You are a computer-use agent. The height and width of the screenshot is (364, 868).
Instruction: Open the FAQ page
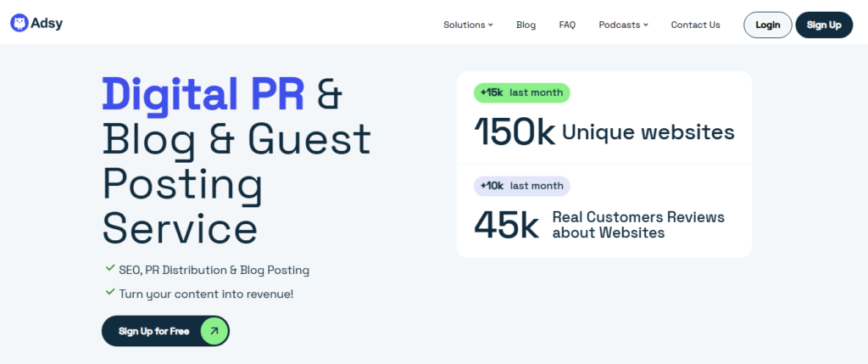567,25
